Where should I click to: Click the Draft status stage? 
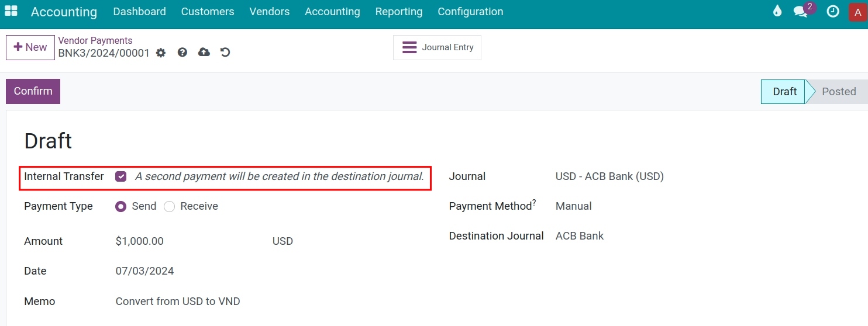[x=784, y=92]
